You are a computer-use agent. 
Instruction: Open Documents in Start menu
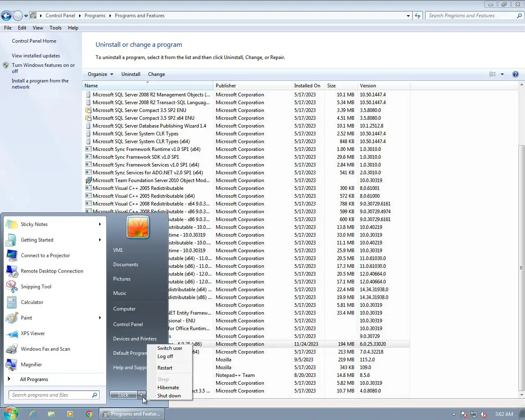[126, 265]
